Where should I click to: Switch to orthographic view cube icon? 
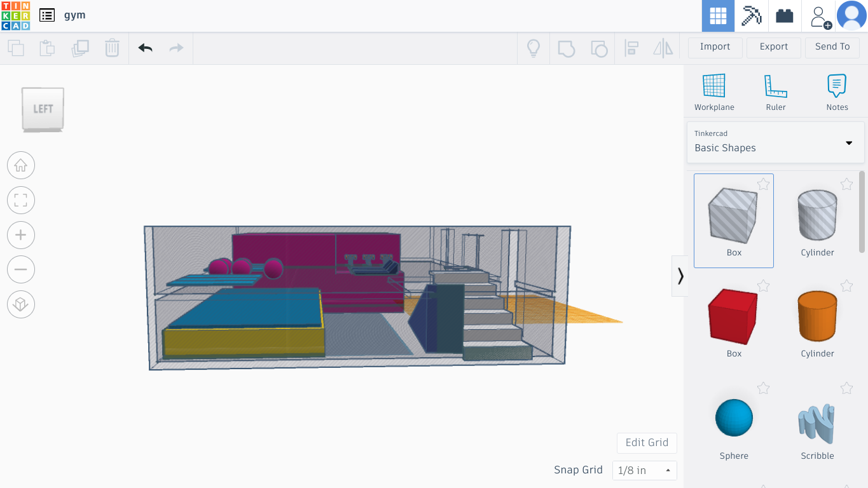click(21, 304)
